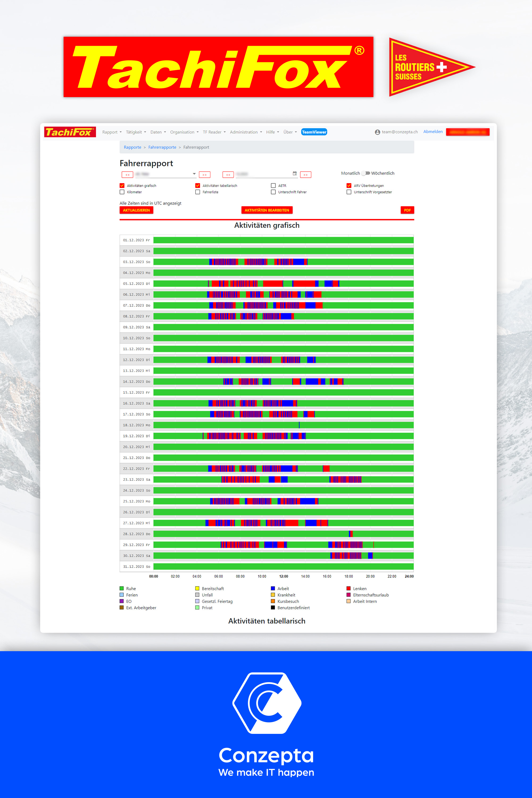Click the 23.12.2023 Sa activity bar
Image resolution: width=532 pixels, height=798 pixels.
click(x=283, y=479)
